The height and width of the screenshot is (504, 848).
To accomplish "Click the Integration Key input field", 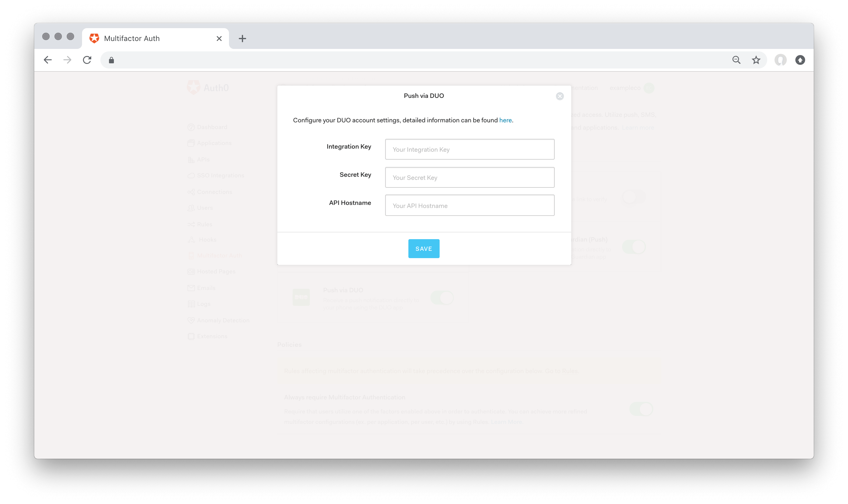I will [x=470, y=150].
